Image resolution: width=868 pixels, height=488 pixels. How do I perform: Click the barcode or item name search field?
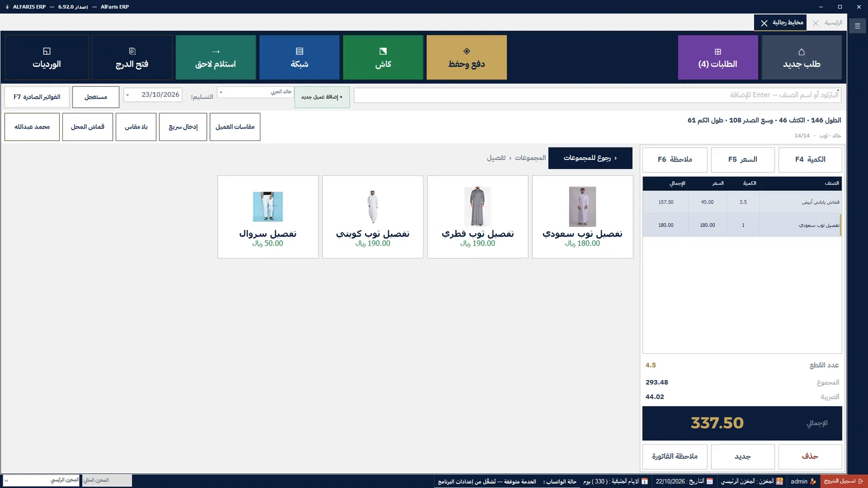tap(597, 95)
